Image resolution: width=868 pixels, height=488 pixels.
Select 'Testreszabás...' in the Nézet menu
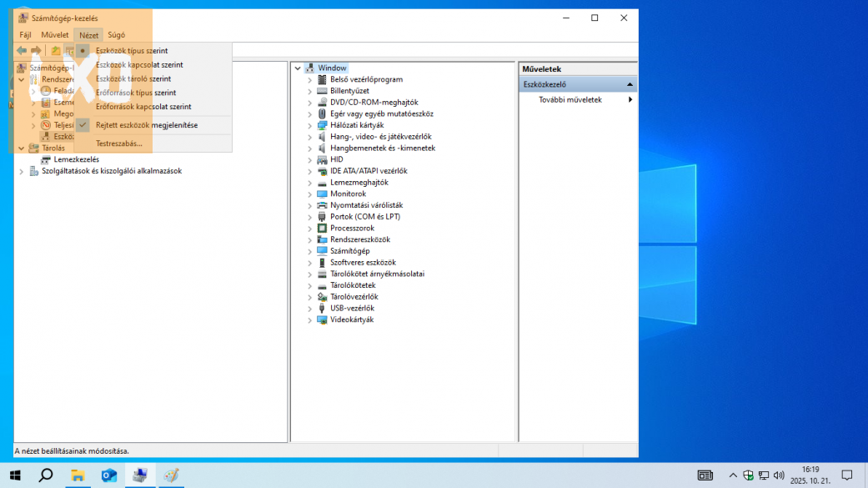coord(118,143)
